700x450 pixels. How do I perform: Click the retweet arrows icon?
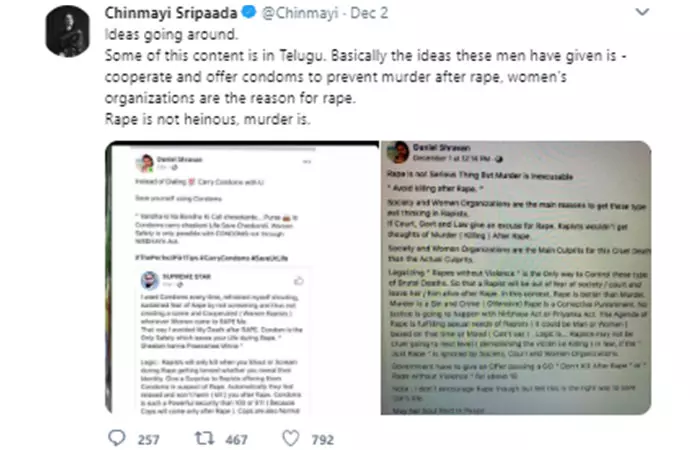[x=204, y=438]
